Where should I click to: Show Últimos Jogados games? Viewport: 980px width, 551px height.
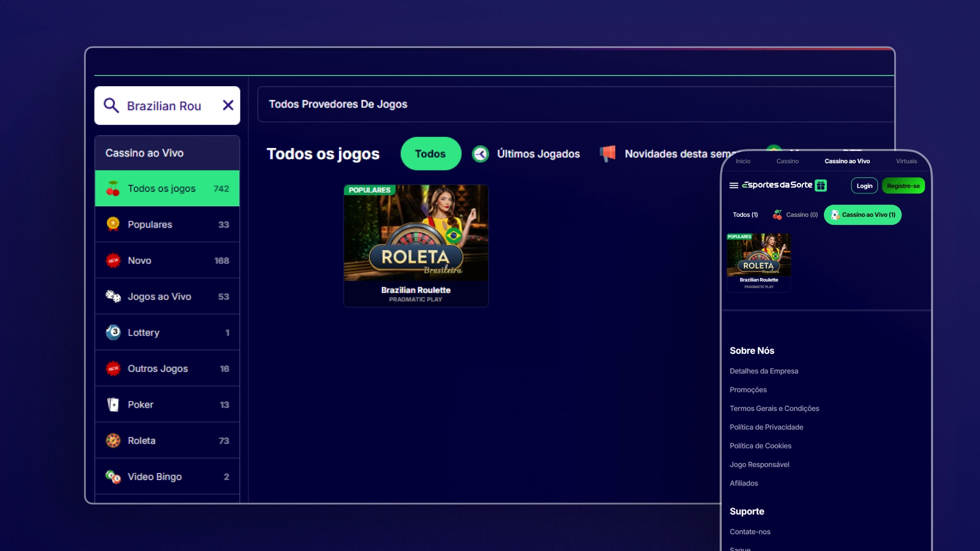(538, 154)
